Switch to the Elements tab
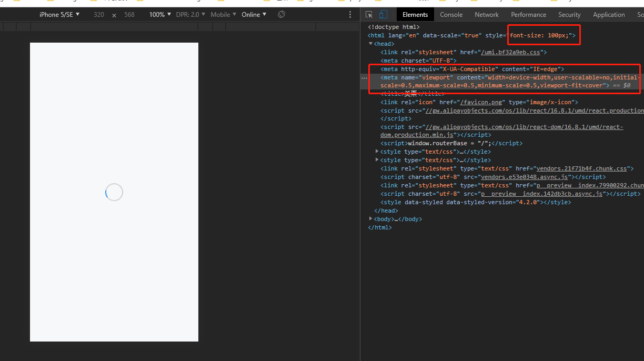This screenshot has height=361, width=644. [415, 15]
